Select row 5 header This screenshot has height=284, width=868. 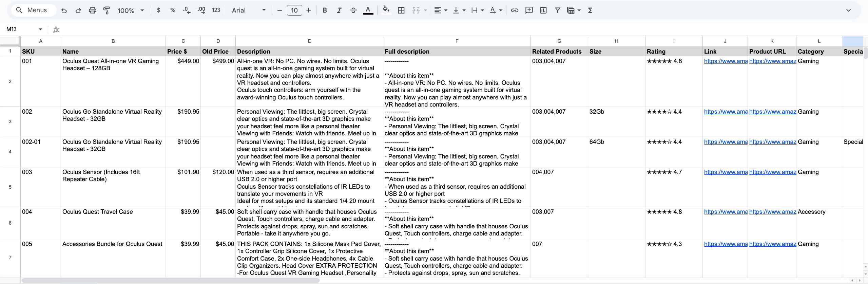(x=10, y=187)
